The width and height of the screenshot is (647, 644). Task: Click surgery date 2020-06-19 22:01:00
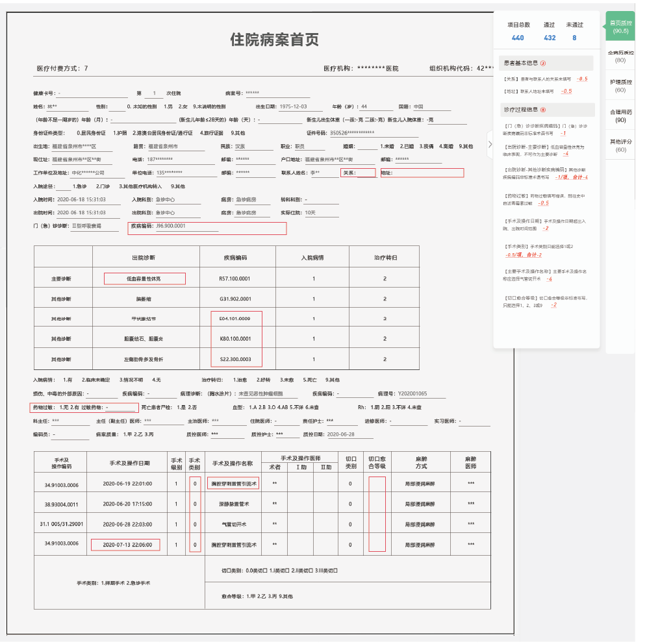(x=127, y=484)
